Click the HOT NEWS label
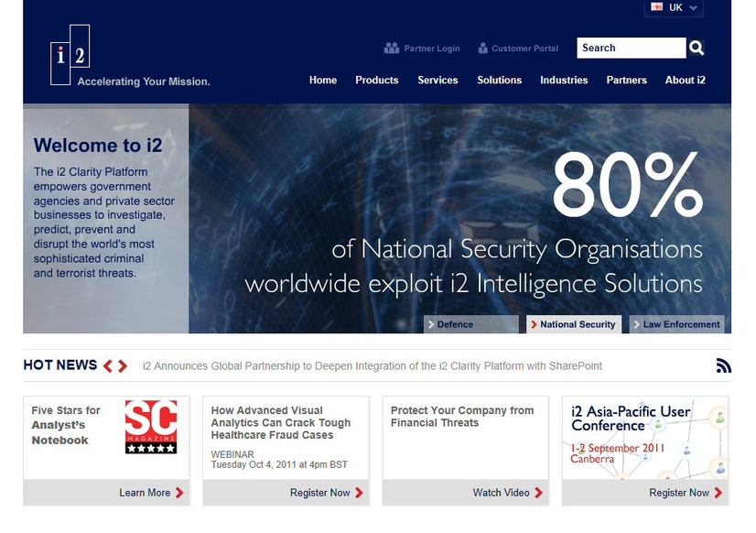 (x=60, y=365)
